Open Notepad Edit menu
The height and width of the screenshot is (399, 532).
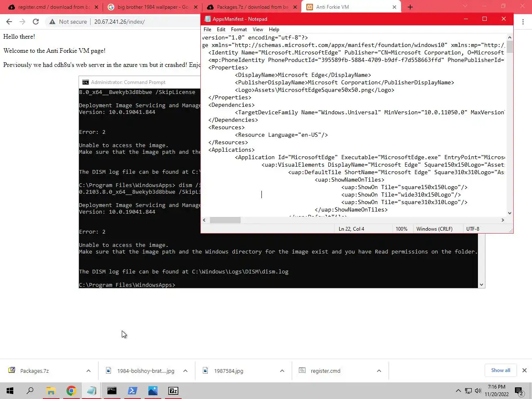tap(221, 30)
